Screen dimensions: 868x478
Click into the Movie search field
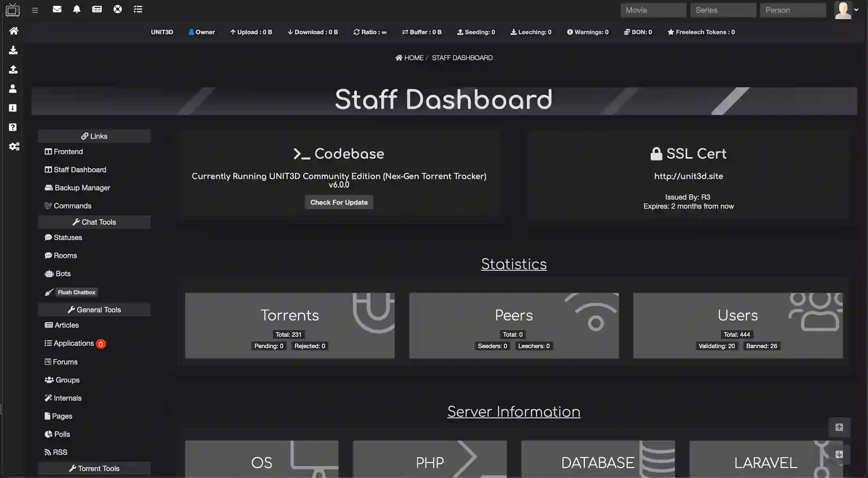pyautogui.click(x=653, y=10)
